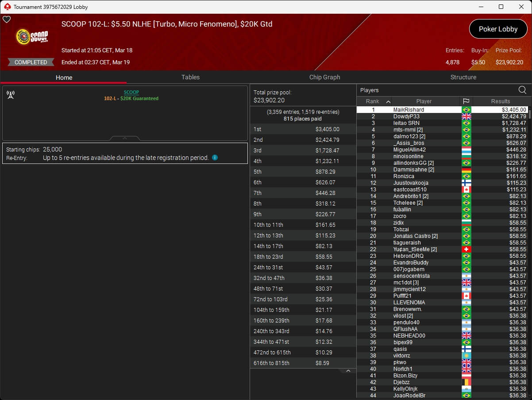
Task: Click the heart favorite icon
Action: pyautogui.click(x=7, y=19)
